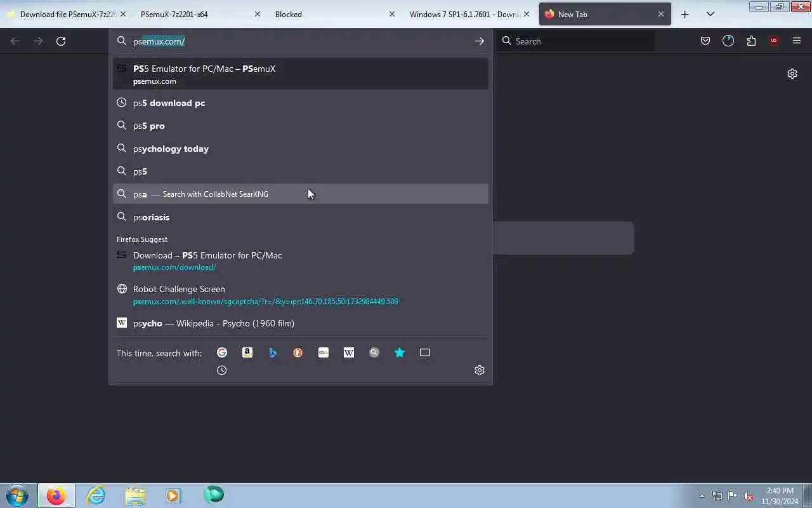Click the muted volume tray icon
The height and width of the screenshot is (508, 812).
tap(749, 497)
